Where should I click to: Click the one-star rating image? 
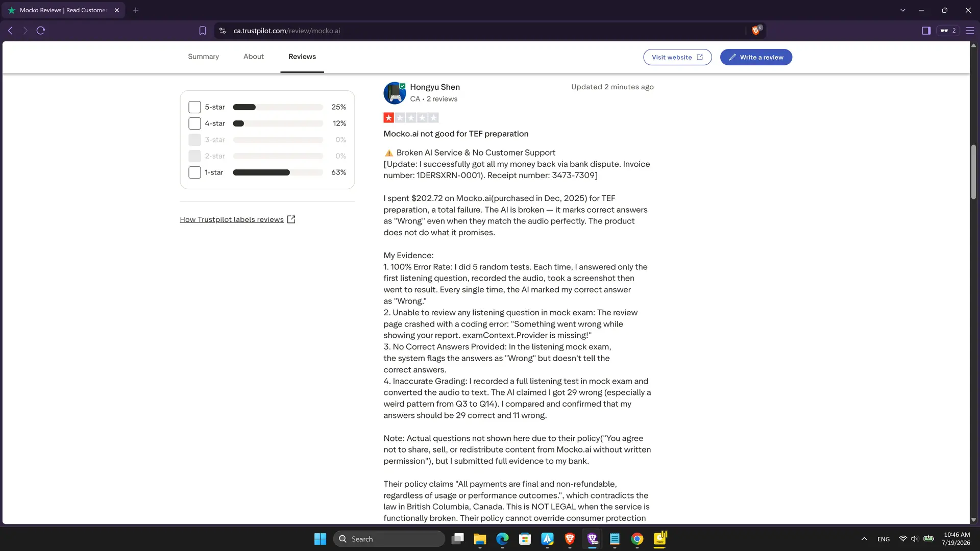click(411, 118)
